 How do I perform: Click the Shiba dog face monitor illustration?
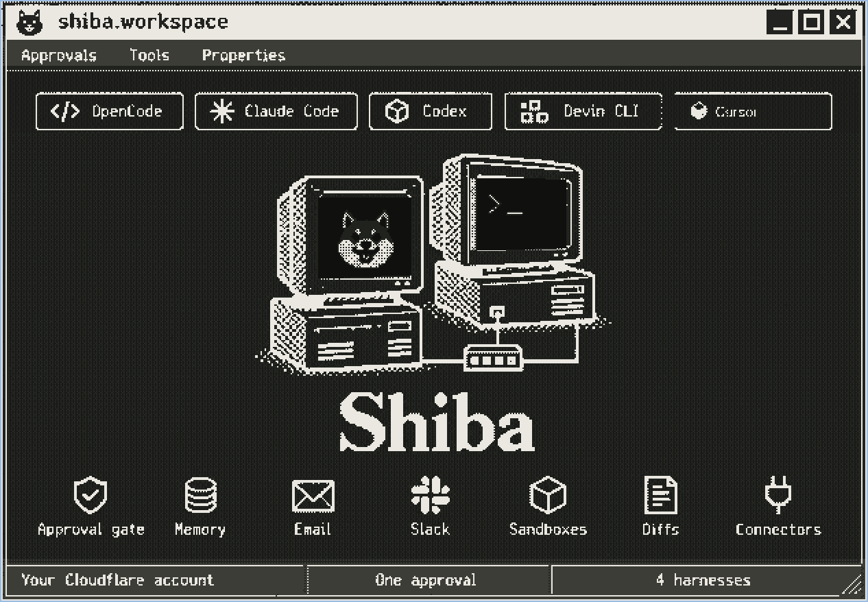pos(351,236)
